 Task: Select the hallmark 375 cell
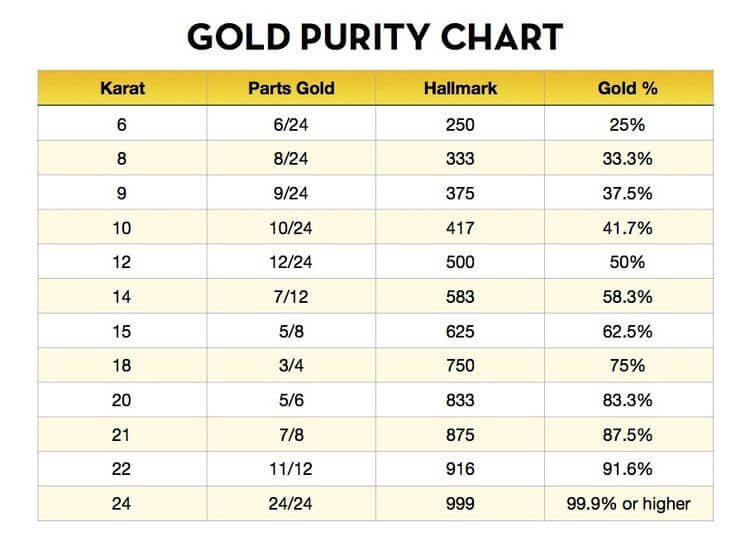pos(461,193)
